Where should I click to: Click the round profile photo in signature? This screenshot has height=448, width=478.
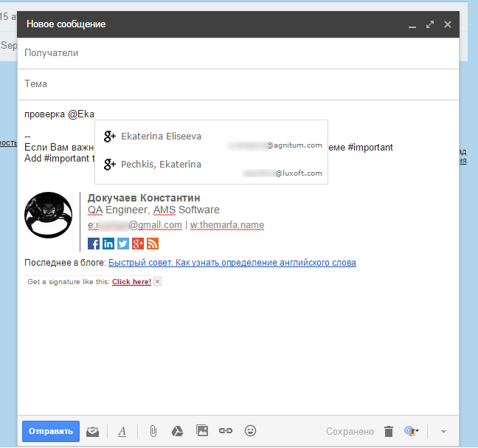(x=48, y=215)
